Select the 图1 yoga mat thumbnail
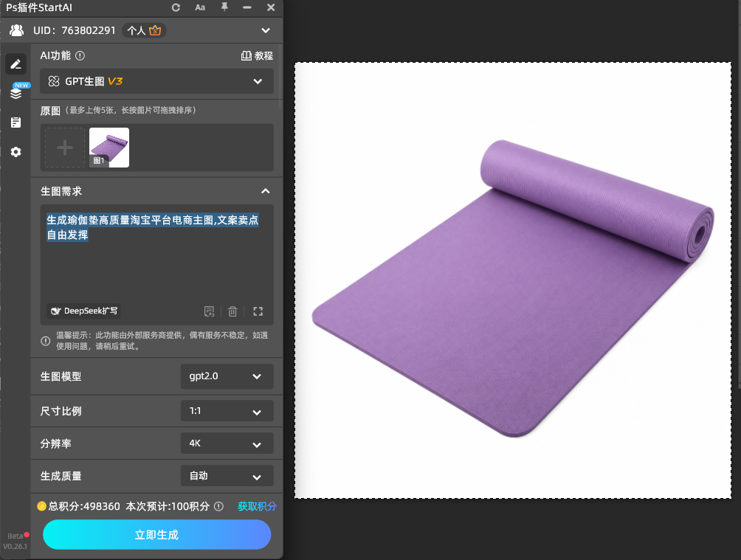 point(109,148)
